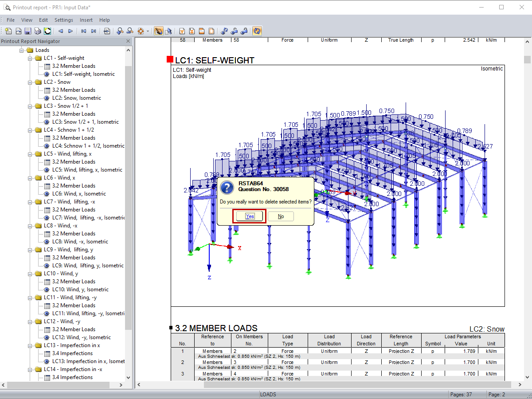The height and width of the screenshot is (399, 532).
Task: Collapse the LC1 - Self-weight tree node
Action: tap(30, 58)
